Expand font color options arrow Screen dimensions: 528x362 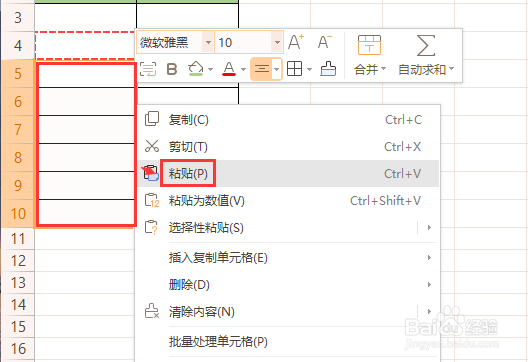(x=243, y=69)
